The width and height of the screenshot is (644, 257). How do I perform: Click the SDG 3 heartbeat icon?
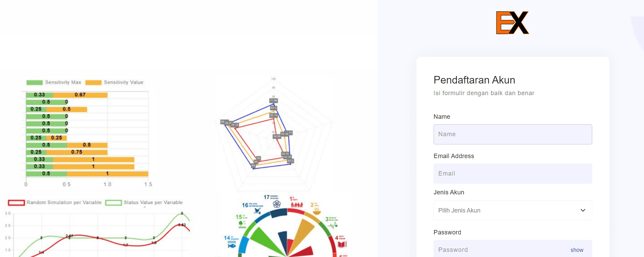(x=332, y=225)
